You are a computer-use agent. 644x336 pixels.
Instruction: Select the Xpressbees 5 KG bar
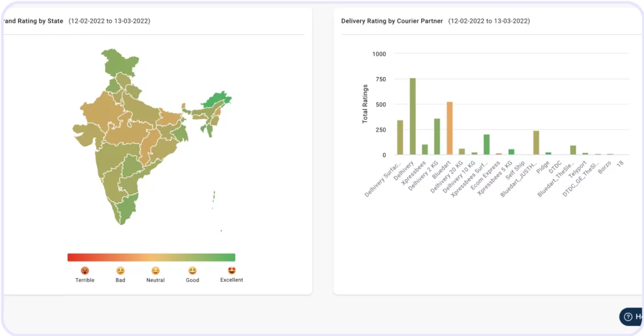511,152
